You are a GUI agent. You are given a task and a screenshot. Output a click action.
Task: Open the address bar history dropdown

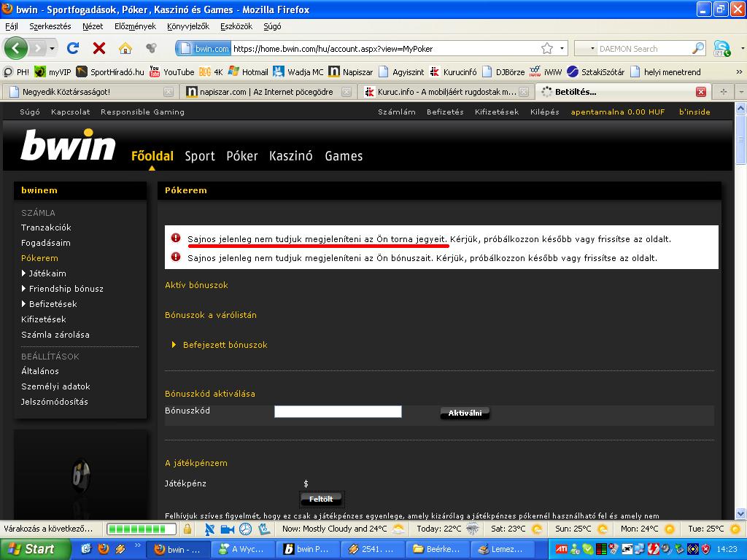(x=562, y=48)
